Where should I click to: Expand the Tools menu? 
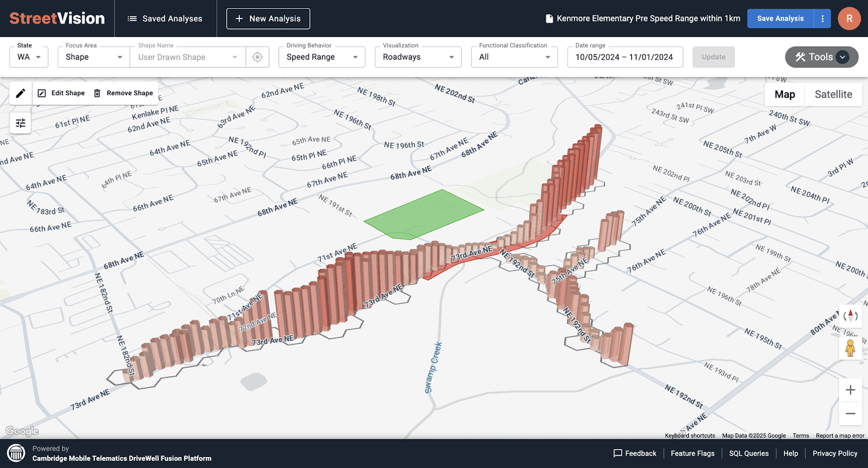coord(821,57)
